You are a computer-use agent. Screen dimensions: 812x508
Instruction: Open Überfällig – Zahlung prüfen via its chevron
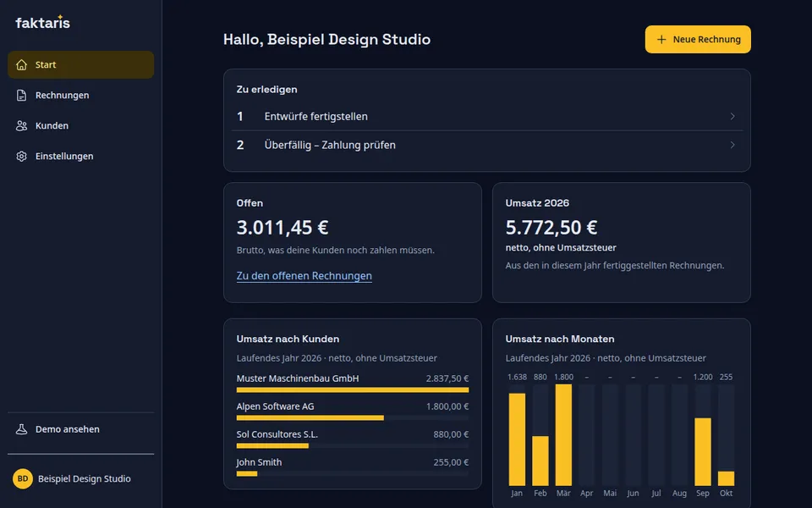(732, 145)
